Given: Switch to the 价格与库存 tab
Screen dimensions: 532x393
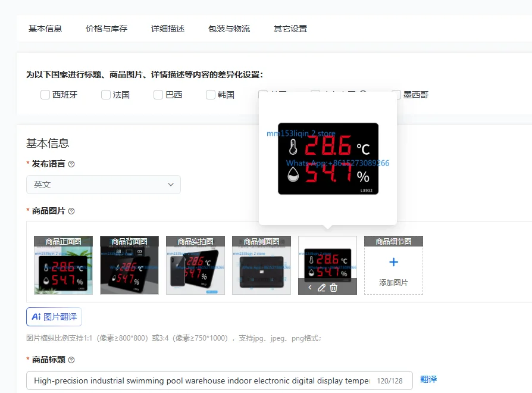Looking at the screenshot, I should pyautogui.click(x=107, y=29).
